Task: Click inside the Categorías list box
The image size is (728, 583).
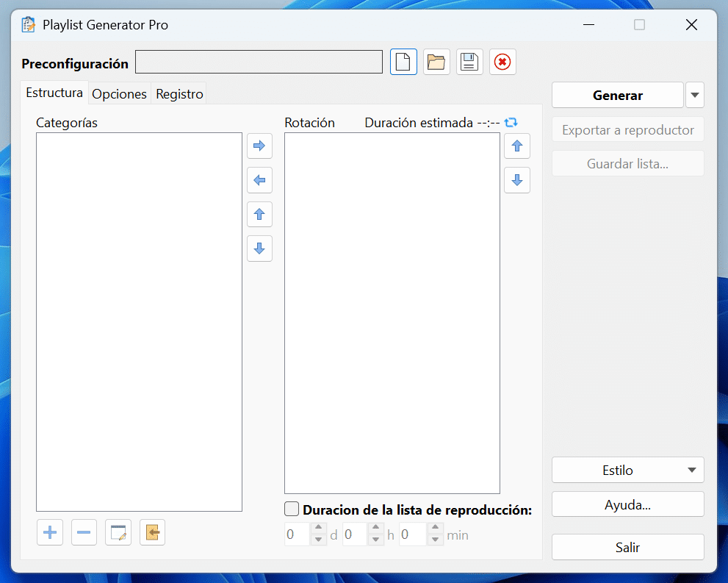Action: point(140,322)
